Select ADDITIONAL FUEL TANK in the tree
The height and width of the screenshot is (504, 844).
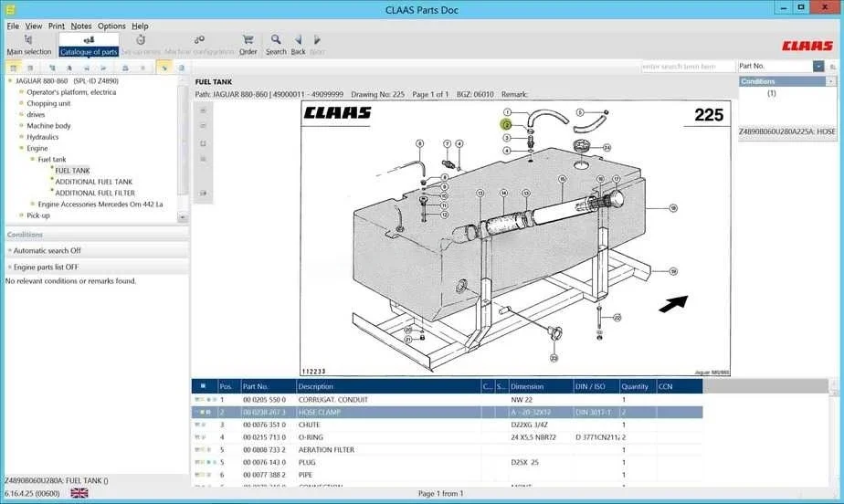(94, 182)
